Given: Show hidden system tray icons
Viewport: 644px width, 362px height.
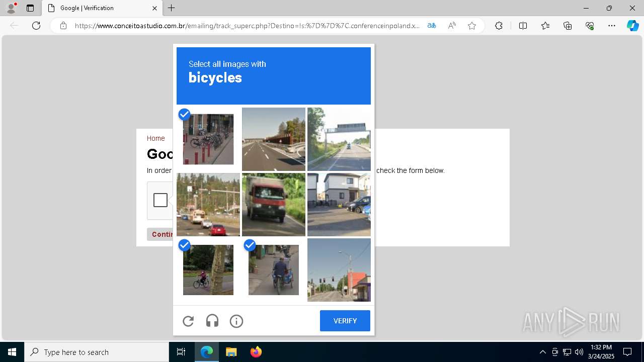Looking at the screenshot, I should tap(542, 352).
